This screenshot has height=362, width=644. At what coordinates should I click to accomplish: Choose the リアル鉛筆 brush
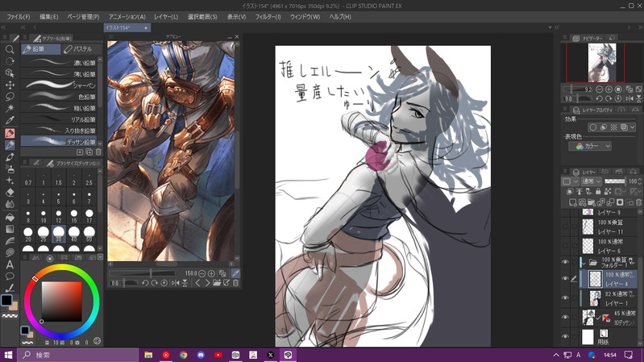(59, 119)
